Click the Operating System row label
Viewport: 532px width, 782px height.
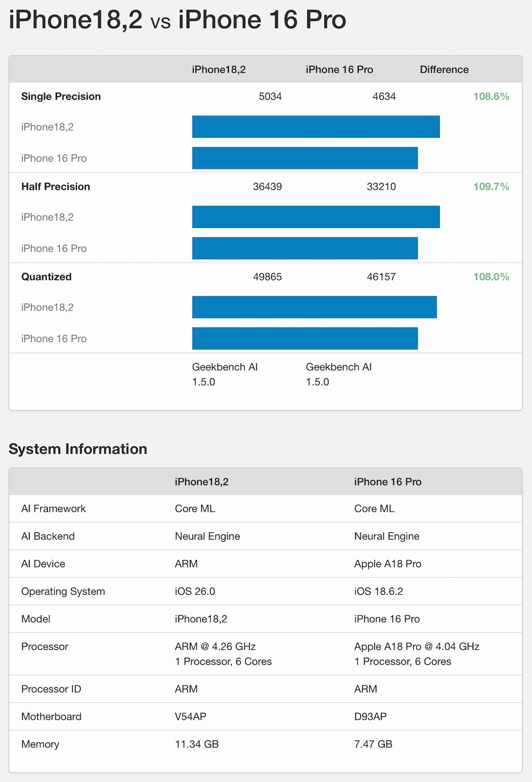pyautogui.click(x=63, y=591)
